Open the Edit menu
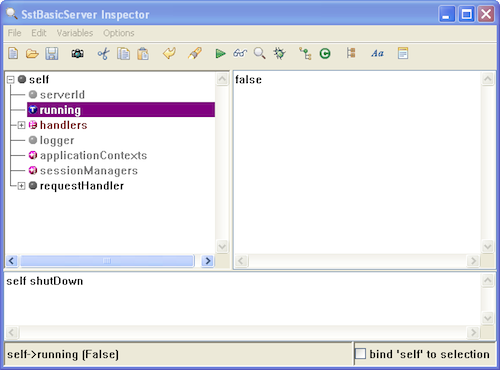Image resolution: width=500 pixels, height=370 pixels. click(x=39, y=33)
